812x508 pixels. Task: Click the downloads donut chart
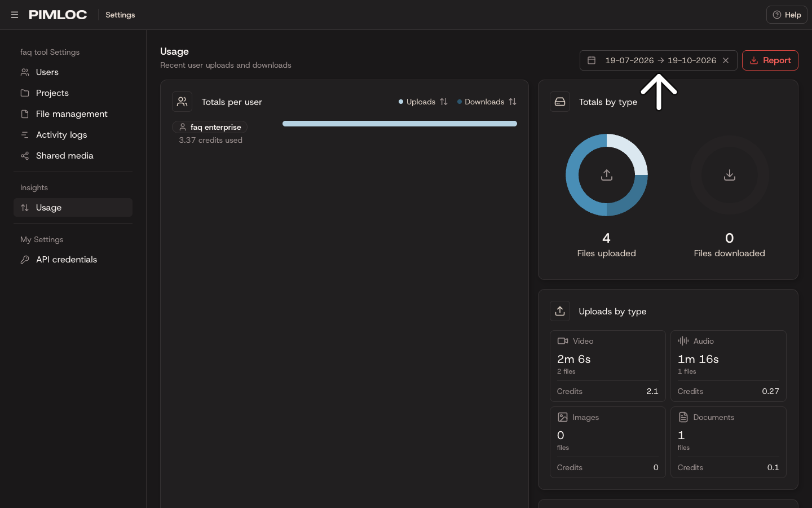coord(730,175)
